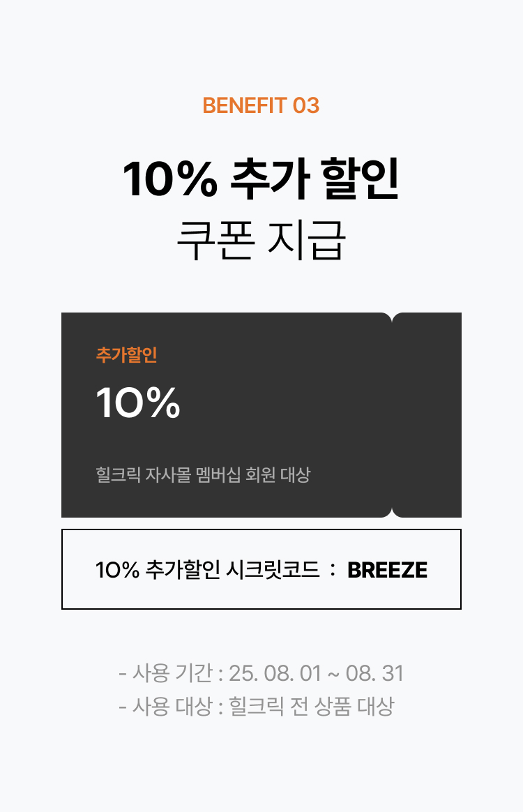Viewport: 523px width, 812px height.
Task: Select the BREEZE secret code
Action: 387,570
